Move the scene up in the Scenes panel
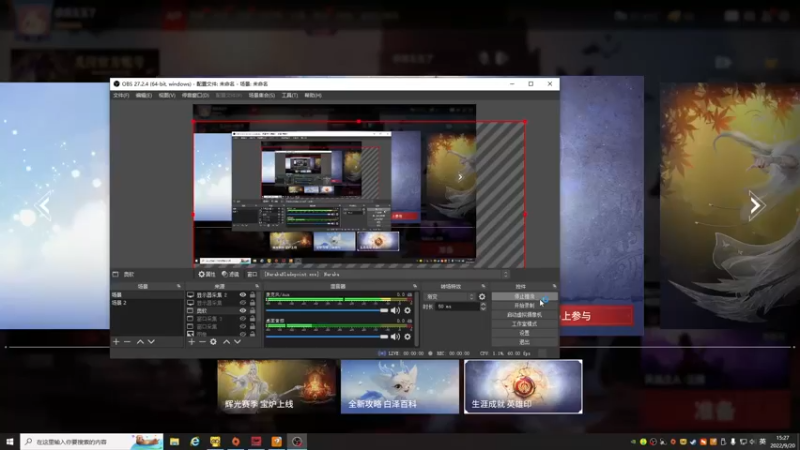This screenshot has height=450, width=800. click(x=140, y=342)
